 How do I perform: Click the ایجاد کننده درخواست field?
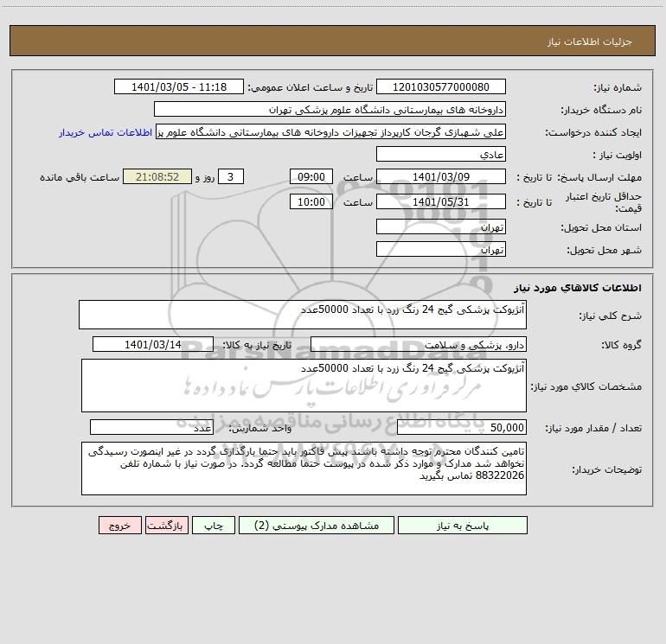pos(331,131)
